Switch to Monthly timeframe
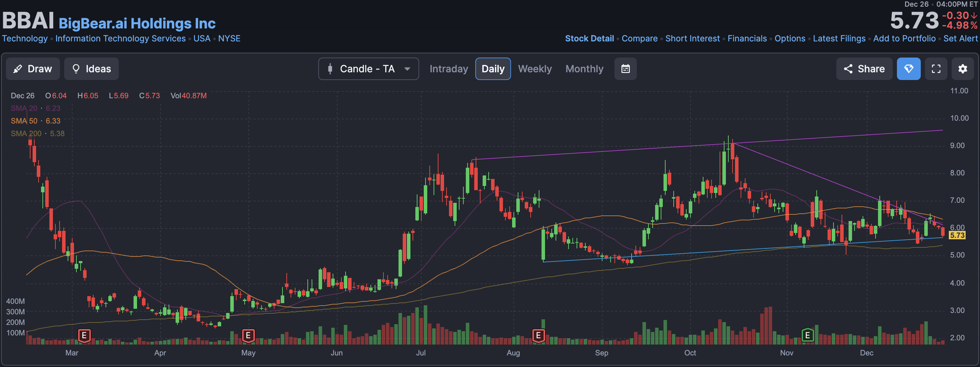This screenshot has width=980, height=367. pos(584,69)
